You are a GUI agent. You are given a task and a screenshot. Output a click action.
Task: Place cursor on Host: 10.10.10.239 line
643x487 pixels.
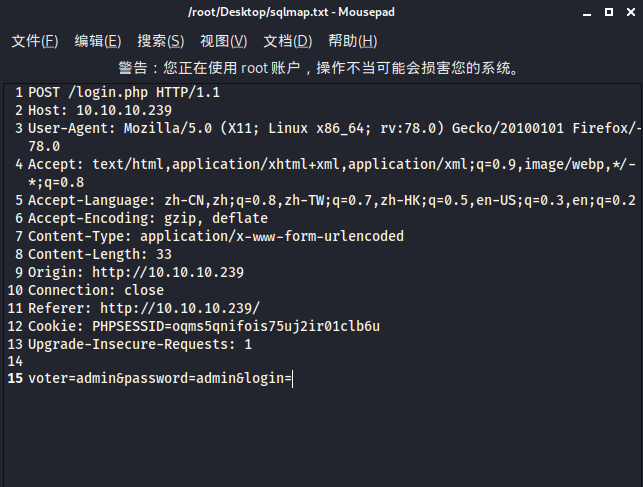pyautogui.click(x=100, y=111)
